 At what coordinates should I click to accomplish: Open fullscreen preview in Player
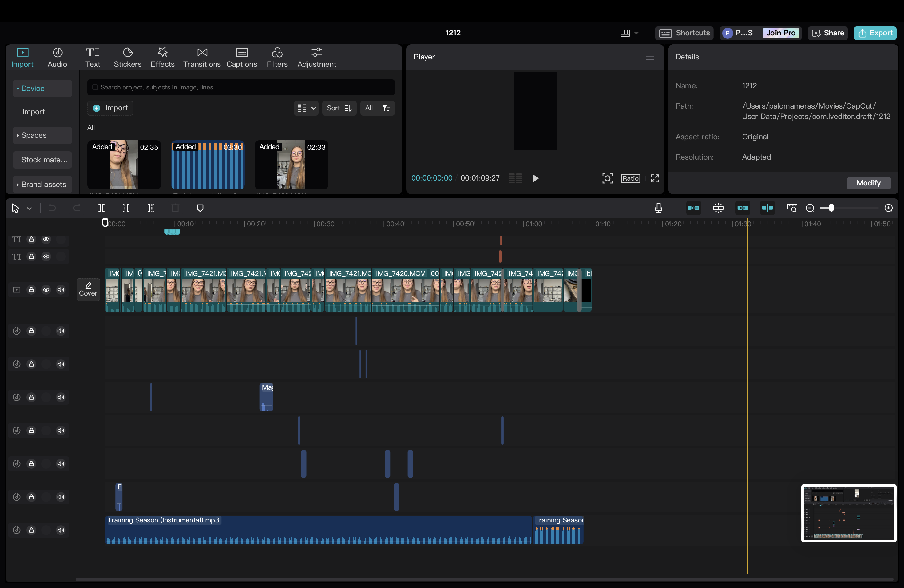(x=654, y=178)
